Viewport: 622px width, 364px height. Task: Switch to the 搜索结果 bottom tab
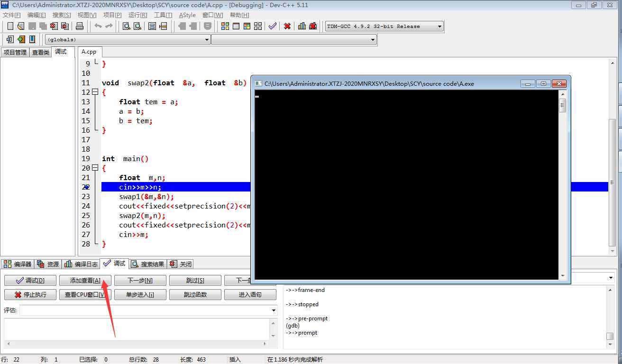coord(147,264)
